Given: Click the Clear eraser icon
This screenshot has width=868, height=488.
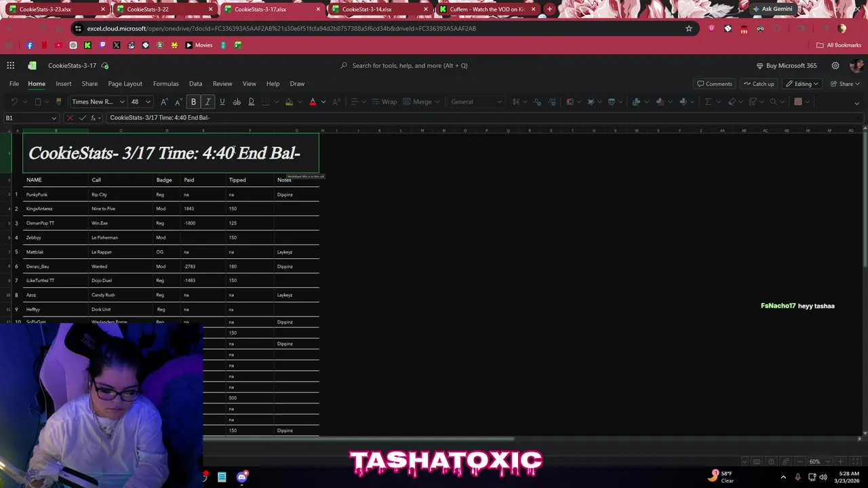Looking at the screenshot, I should click(732, 102).
